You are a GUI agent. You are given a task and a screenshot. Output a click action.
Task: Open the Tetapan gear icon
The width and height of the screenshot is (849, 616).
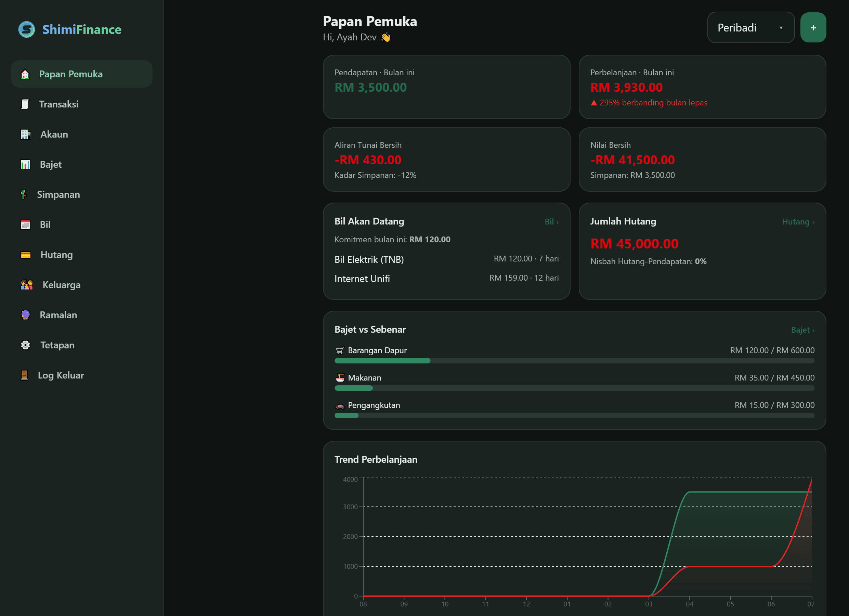point(25,345)
